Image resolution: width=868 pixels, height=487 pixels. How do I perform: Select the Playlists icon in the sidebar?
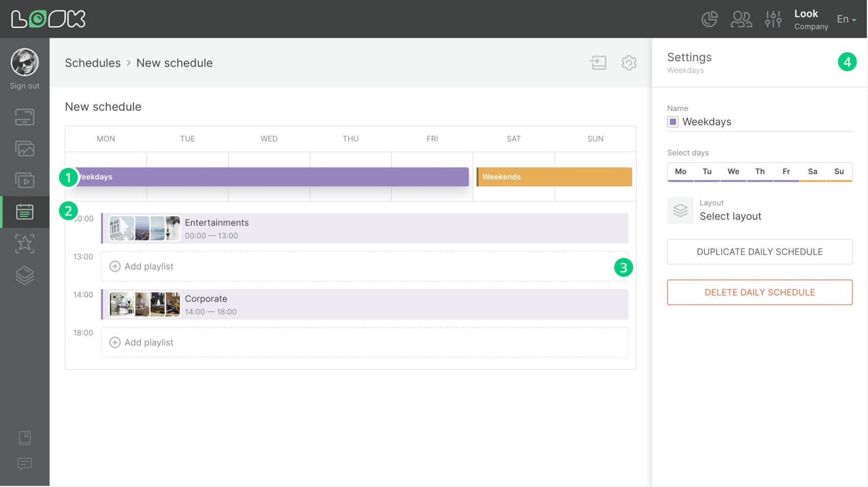pyautogui.click(x=24, y=180)
